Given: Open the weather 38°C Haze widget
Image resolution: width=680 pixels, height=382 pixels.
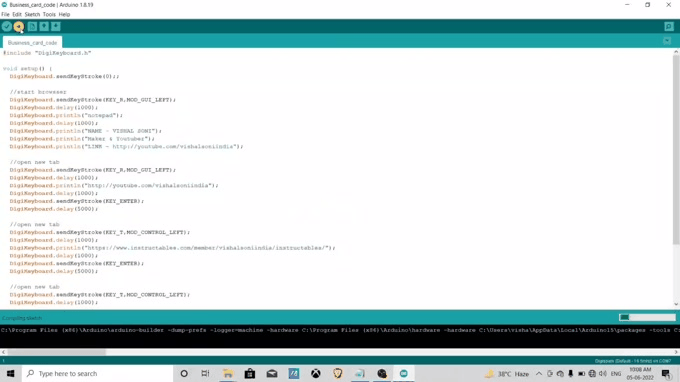Looking at the screenshot, I should pyautogui.click(x=507, y=373).
